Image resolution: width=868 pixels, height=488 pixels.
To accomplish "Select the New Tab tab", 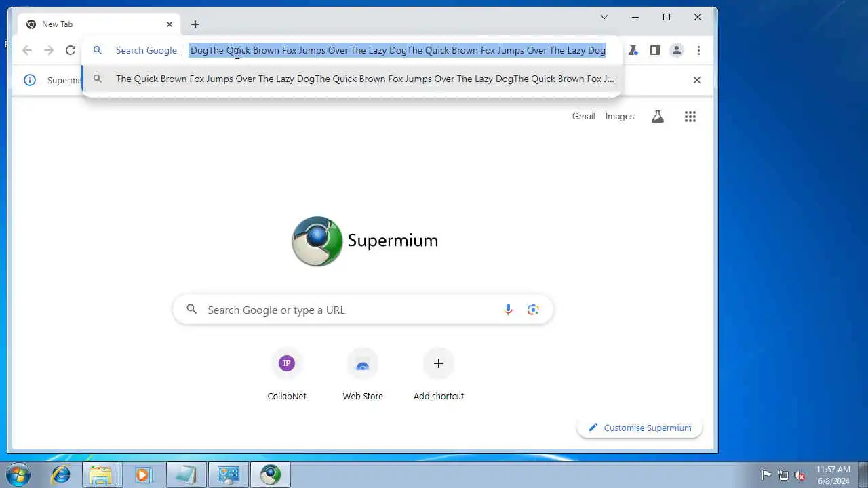I will click(99, 24).
